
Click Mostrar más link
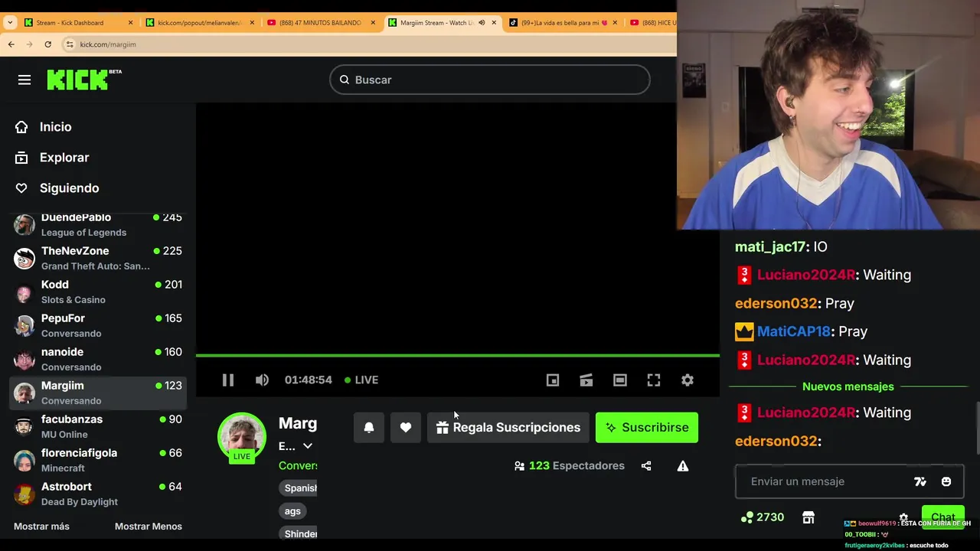coord(41,527)
